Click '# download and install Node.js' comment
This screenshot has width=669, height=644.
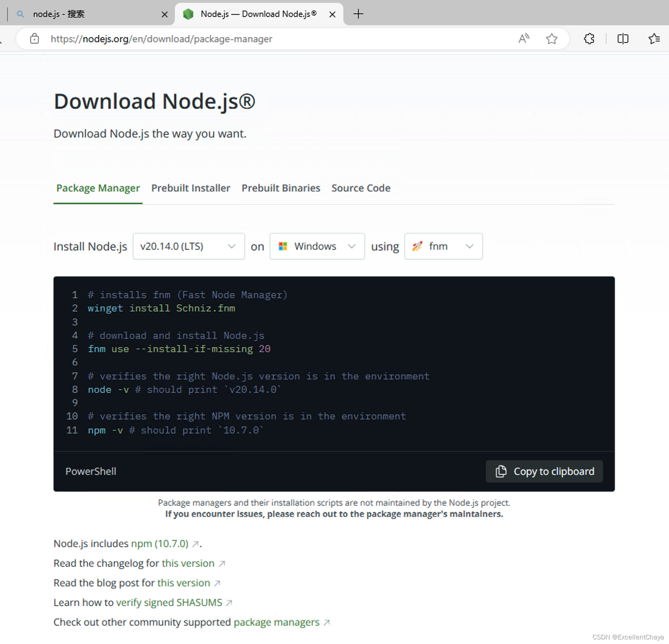click(176, 335)
